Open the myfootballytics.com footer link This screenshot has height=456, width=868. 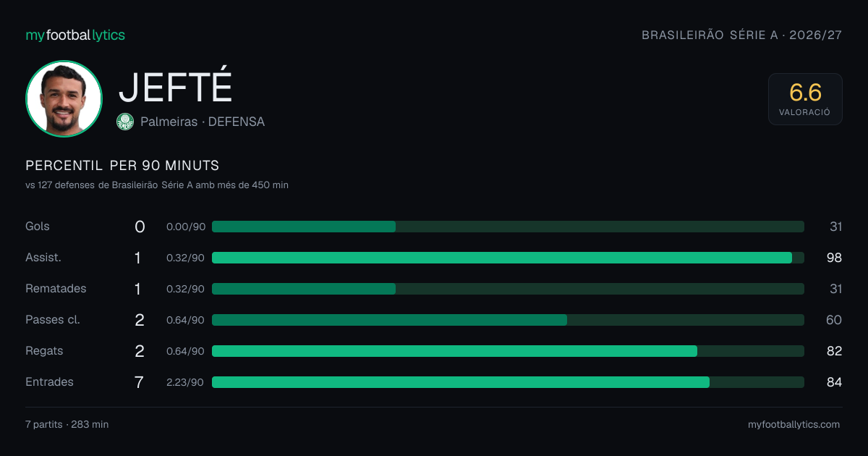794,425
